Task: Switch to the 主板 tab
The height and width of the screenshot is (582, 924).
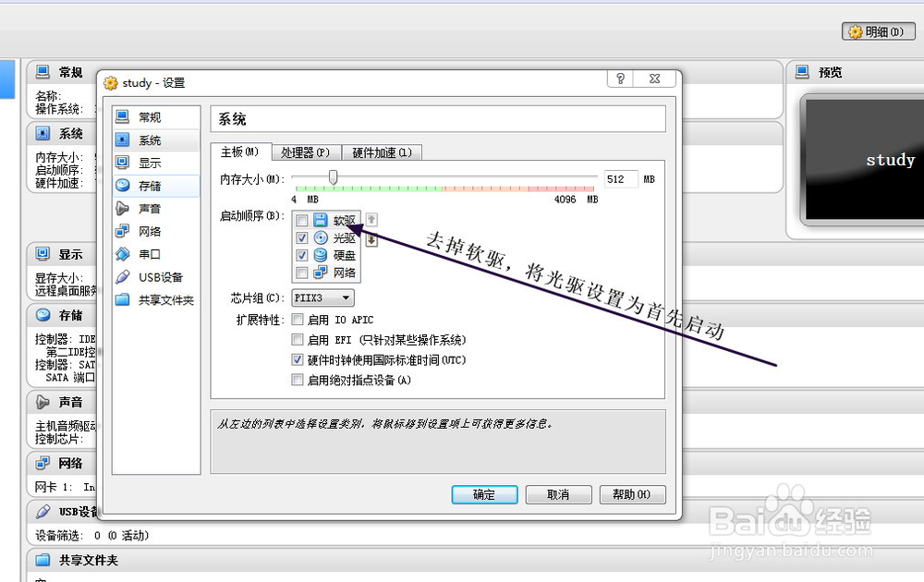Action: 240,152
